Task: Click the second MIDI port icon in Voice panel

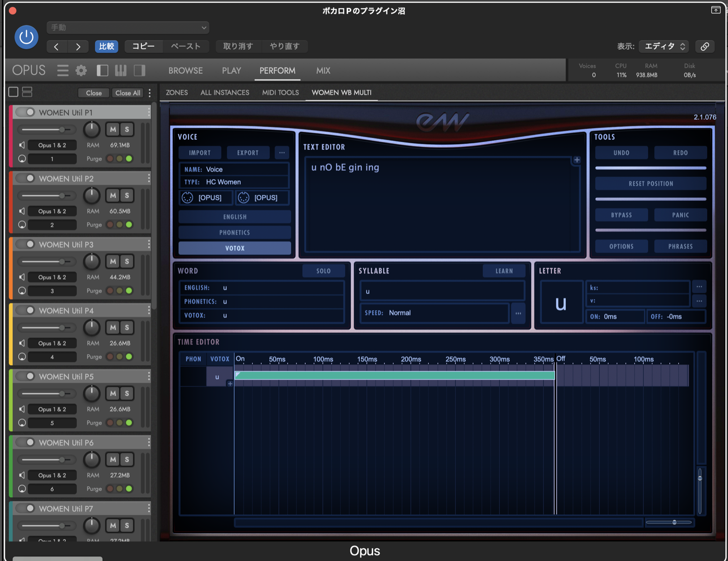Action: (x=244, y=198)
